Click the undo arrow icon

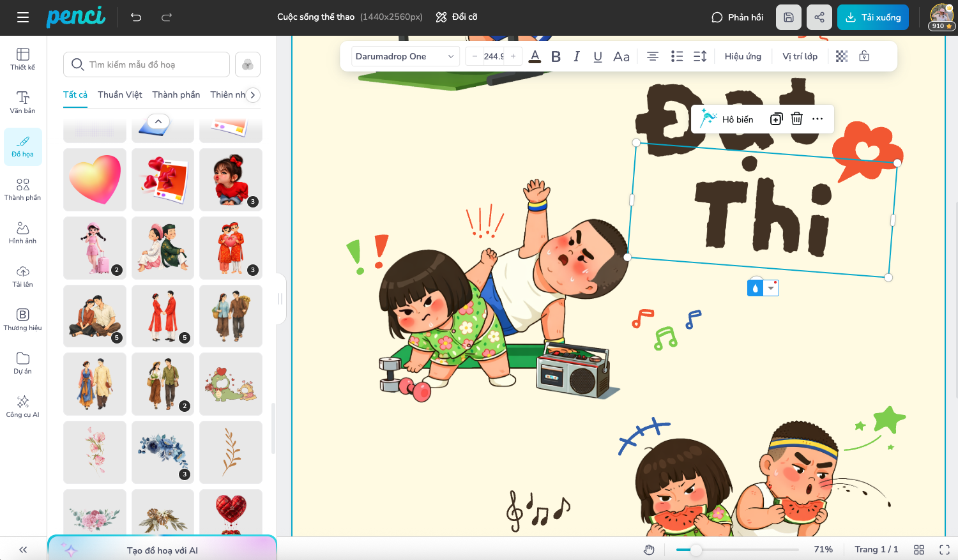click(x=135, y=17)
